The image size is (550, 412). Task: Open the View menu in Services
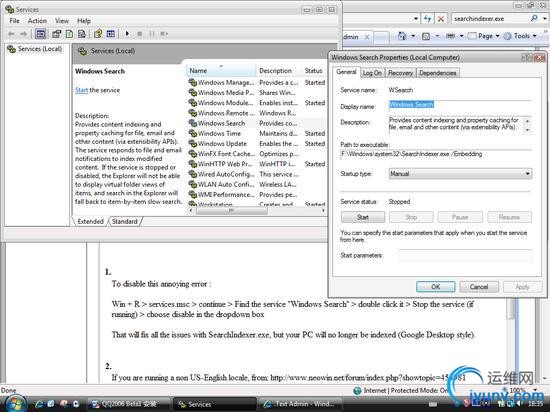62,21
